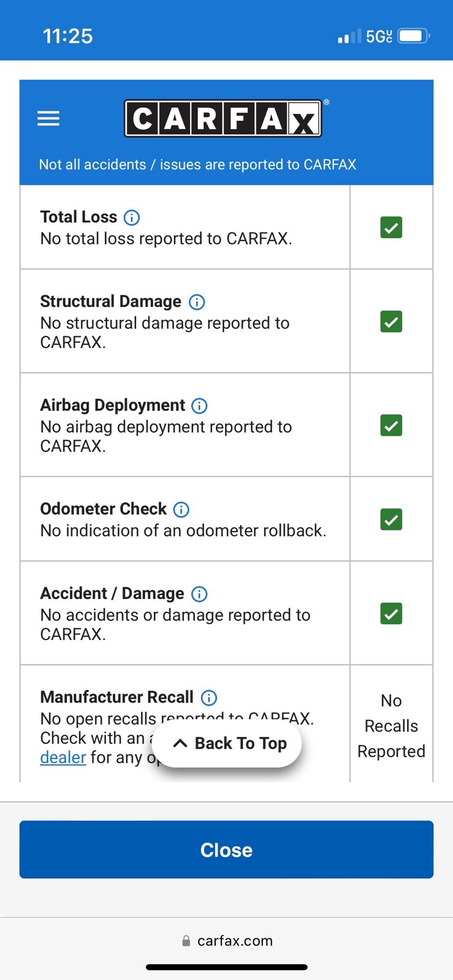This screenshot has width=453, height=980.
Task: Tap the CARFAX logo
Action: click(223, 118)
